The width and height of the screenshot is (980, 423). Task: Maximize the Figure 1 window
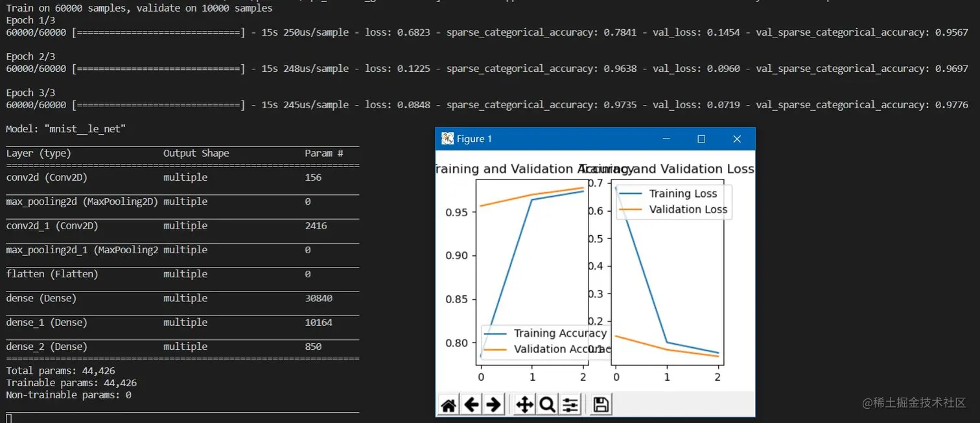click(x=701, y=139)
